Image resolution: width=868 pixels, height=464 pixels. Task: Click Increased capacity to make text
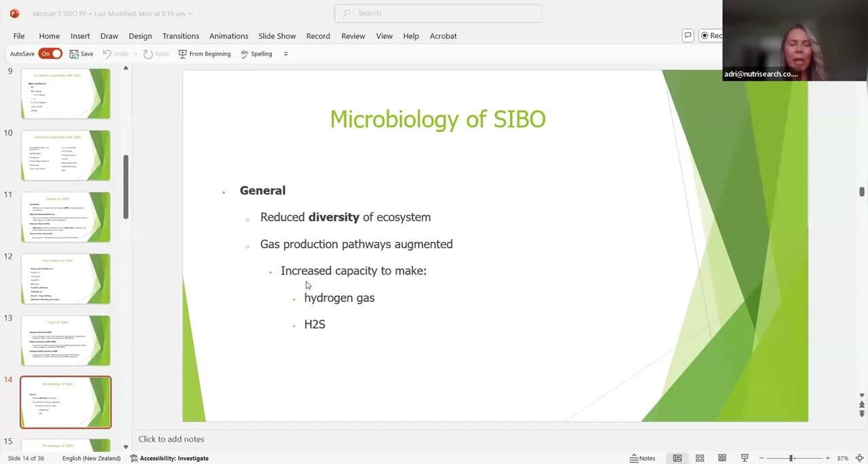tap(353, 271)
